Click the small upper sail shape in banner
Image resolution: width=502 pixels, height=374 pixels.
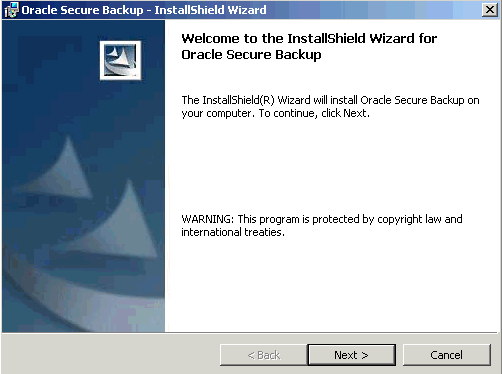pyautogui.click(x=62, y=168)
